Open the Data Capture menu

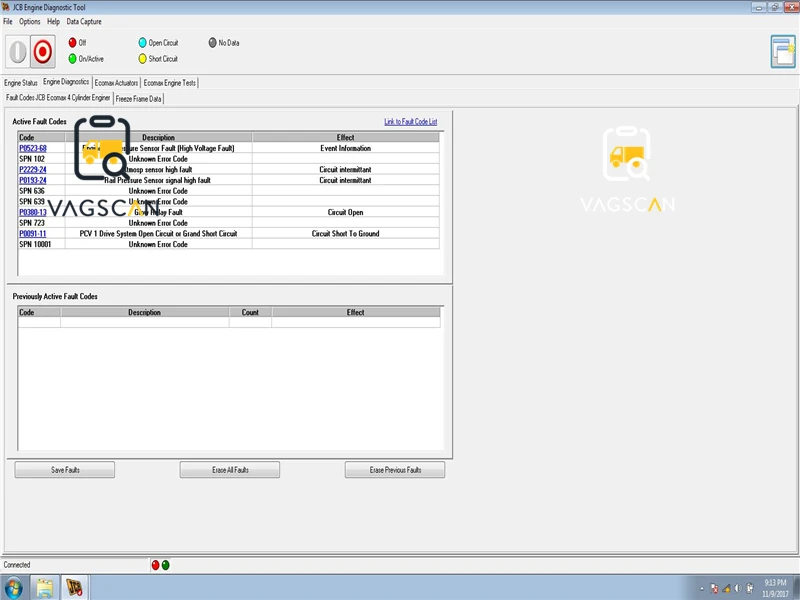84,21
